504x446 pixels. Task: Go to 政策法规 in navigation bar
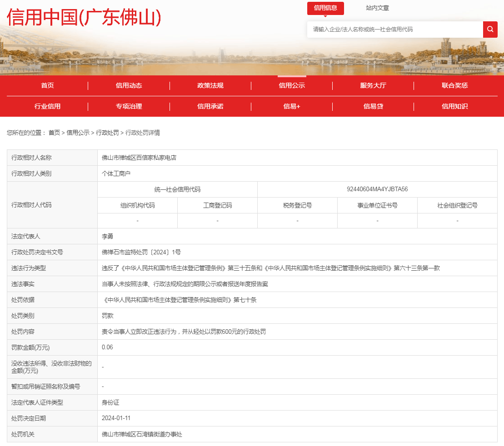pyautogui.click(x=210, y=85)
